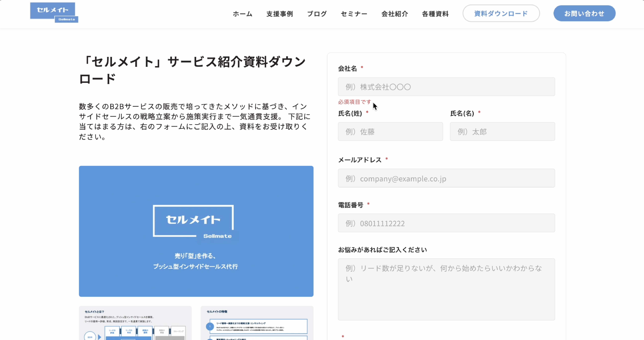The width and height of the screenshot is (644, 340).
Task: Select セミナー in the navigation
Action: tap(354, 14)
